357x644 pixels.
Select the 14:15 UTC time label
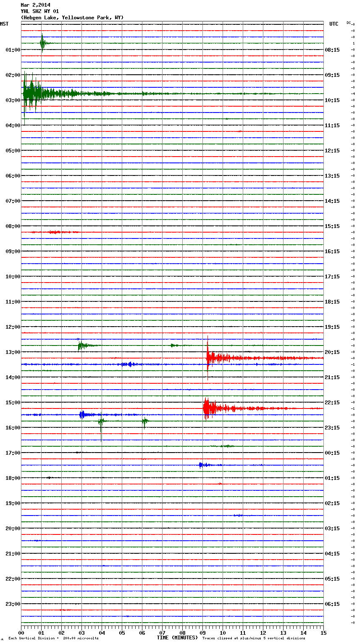click(332, 201)
